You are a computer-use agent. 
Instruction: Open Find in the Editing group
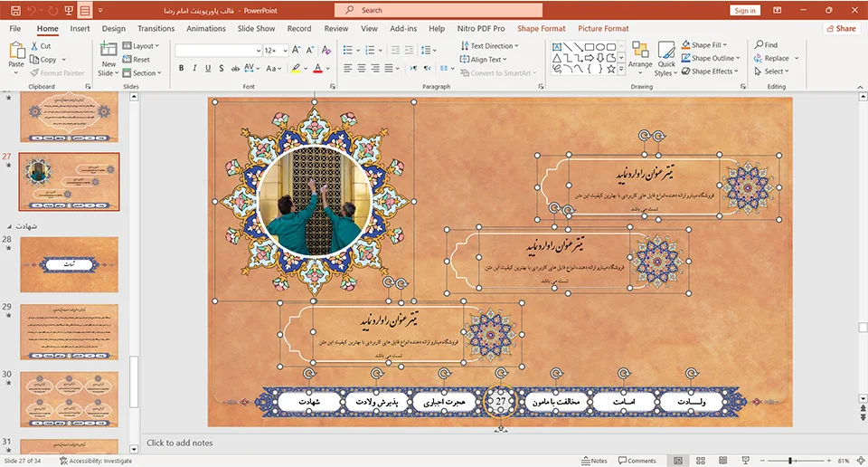766,45
